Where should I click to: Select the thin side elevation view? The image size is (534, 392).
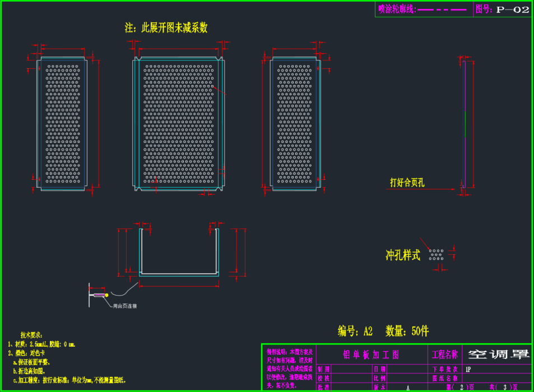tap(464, 124)
